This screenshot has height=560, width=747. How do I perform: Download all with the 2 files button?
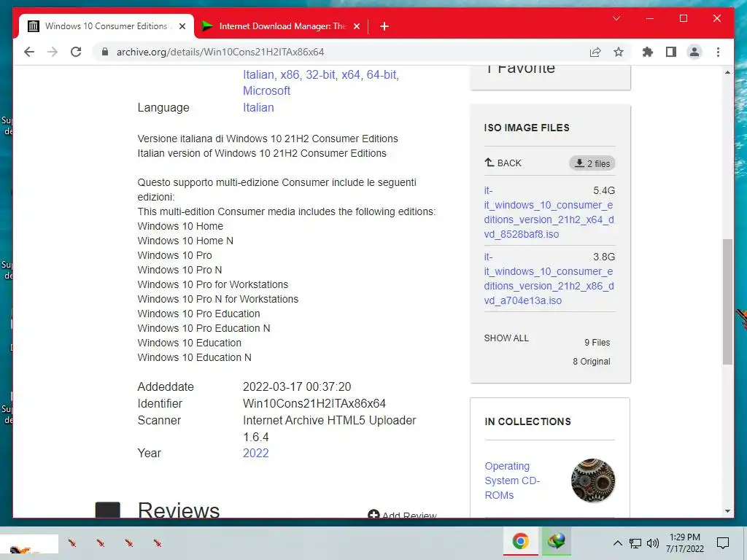click(592, 163)
